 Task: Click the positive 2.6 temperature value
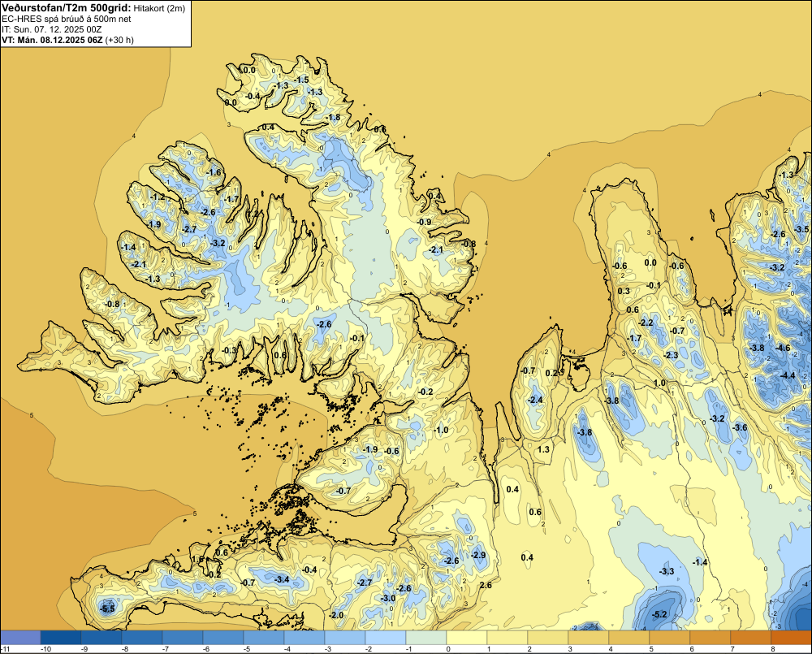click(x=486, y=585)
